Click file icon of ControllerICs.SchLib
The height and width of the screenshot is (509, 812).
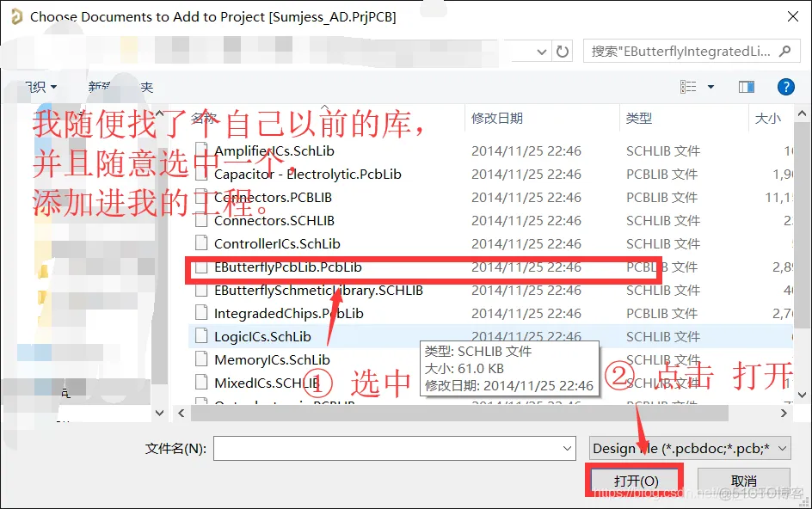click(201, 243)
